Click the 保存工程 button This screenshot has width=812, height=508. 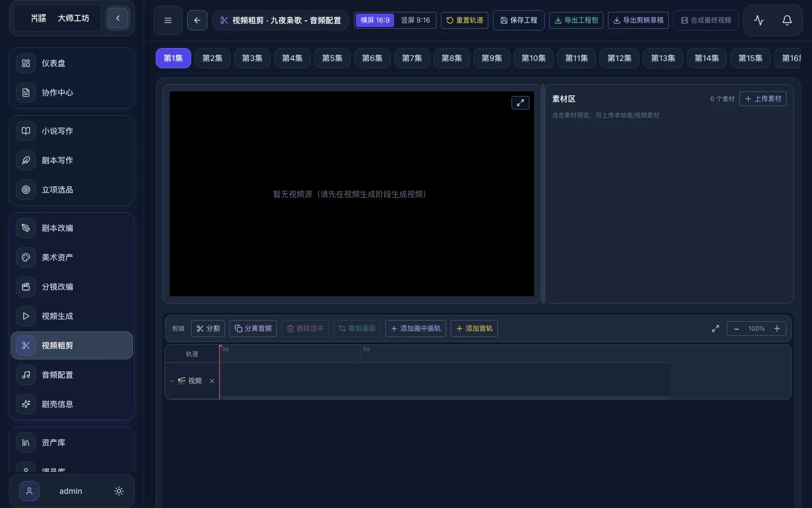pyautogui.click(x=519, y=20)
